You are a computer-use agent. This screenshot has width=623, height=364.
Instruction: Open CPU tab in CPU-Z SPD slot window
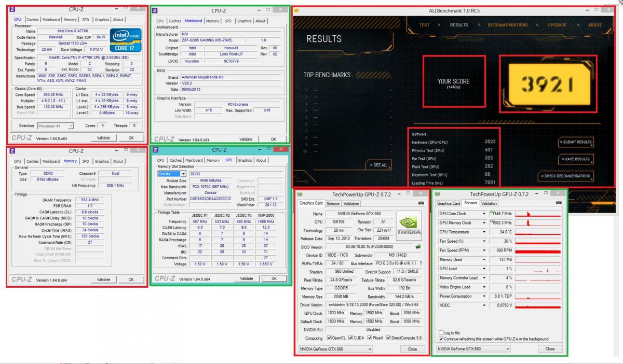(161, 160)
